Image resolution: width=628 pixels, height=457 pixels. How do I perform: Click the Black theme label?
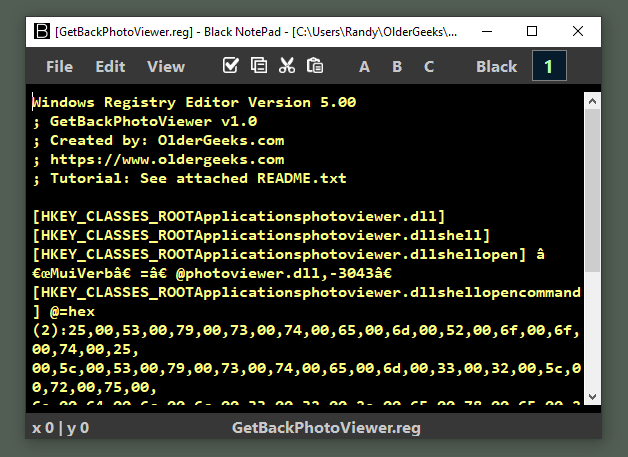(497, 66)
